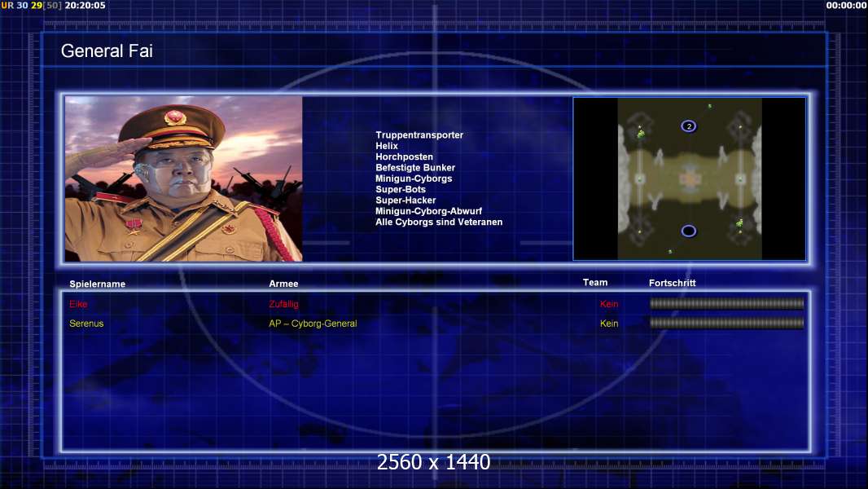Click AP – Cyborg-General army value
Screen dimensions: 868x489
pyautogui.click(x=313, y=324)
